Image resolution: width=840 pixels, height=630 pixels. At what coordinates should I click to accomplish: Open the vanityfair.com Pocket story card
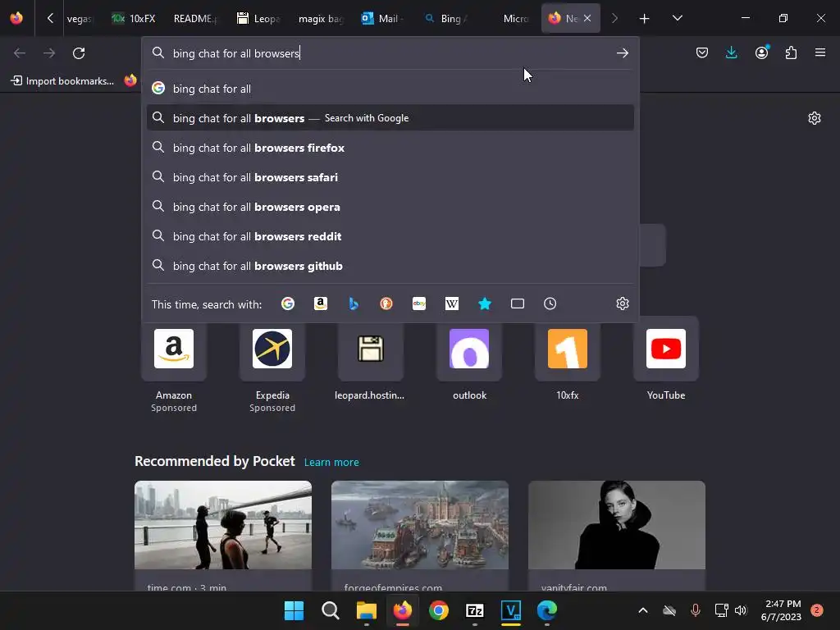pyautogui.click(x=617, y=536)
